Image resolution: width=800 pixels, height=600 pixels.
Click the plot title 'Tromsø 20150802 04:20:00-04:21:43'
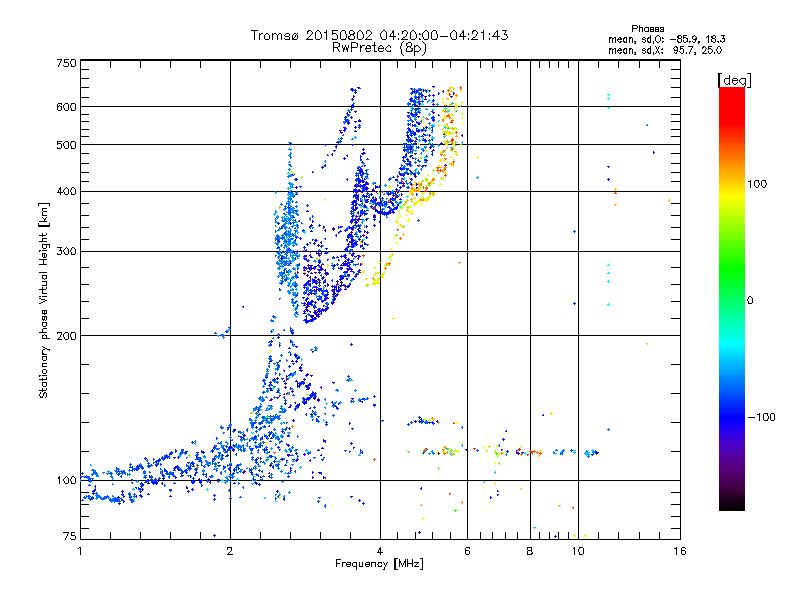[380, 35]
